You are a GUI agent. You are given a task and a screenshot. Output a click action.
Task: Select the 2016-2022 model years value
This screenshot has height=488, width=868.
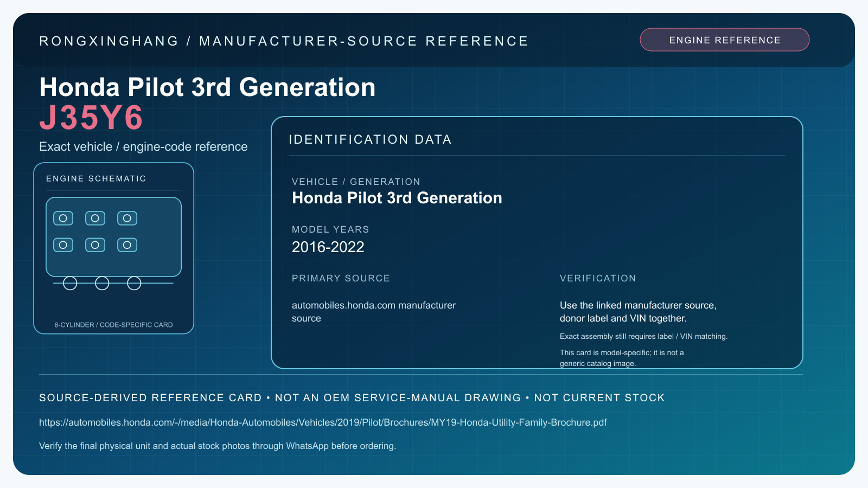[x=328, y=247]
